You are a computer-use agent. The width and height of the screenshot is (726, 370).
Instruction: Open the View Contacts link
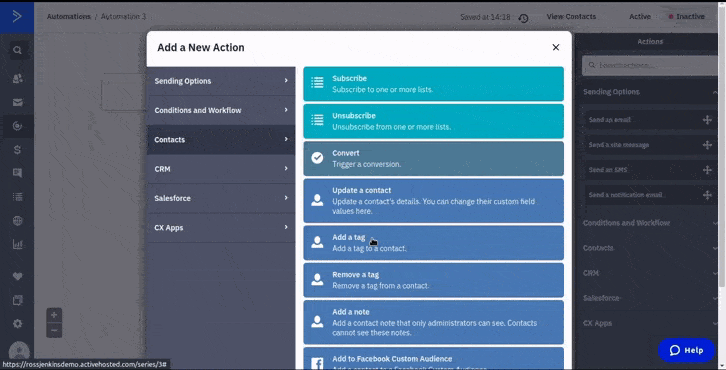571,17
